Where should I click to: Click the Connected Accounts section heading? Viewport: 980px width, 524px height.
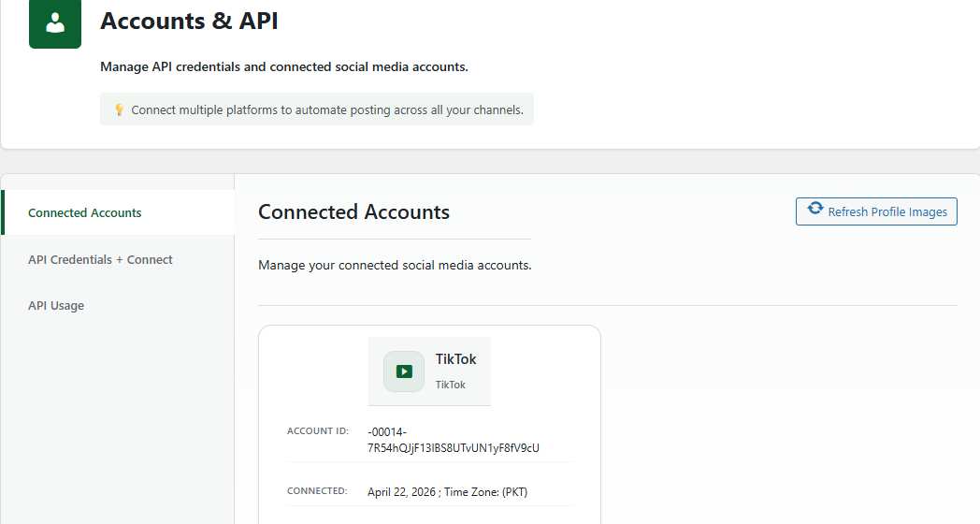click(x=353, y=212)
